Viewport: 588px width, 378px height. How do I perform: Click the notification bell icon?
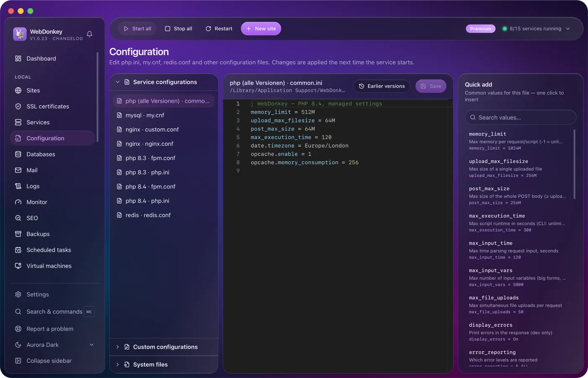point(89,34)
